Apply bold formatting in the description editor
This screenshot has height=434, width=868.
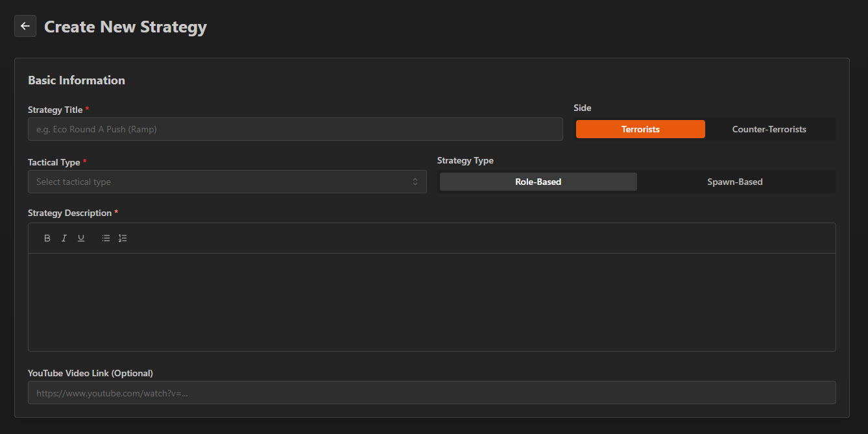tap(47, 237)
